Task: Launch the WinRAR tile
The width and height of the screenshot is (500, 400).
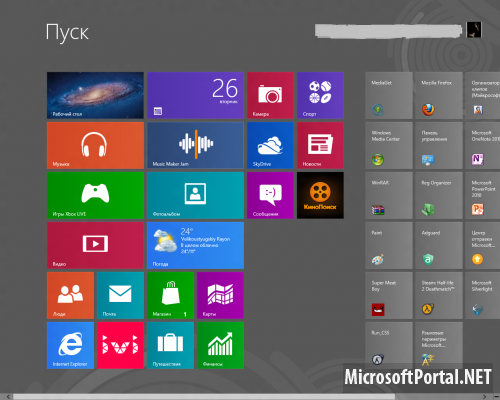Action: pyautogui.click(x=389, y=195)
